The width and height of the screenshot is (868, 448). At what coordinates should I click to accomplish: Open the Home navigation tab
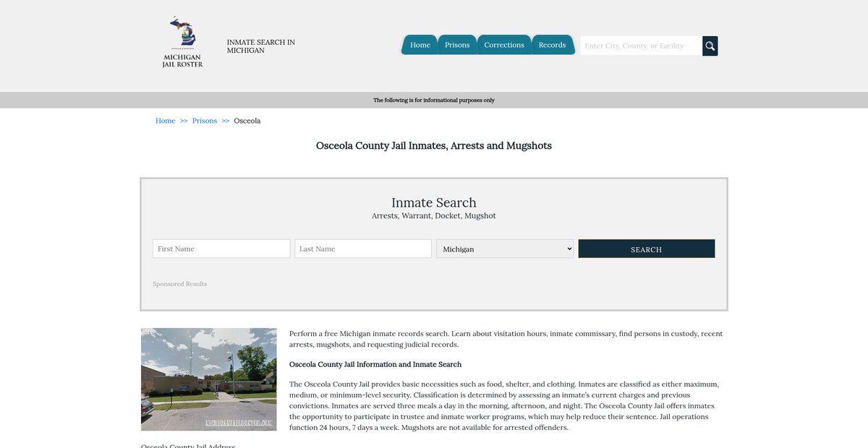pos(420,45)
